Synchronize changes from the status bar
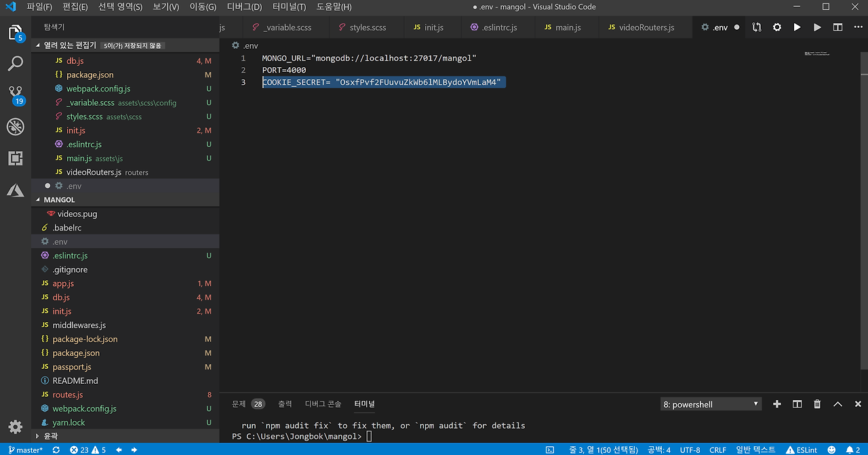 pyautogui.click(x=56, y=450)
